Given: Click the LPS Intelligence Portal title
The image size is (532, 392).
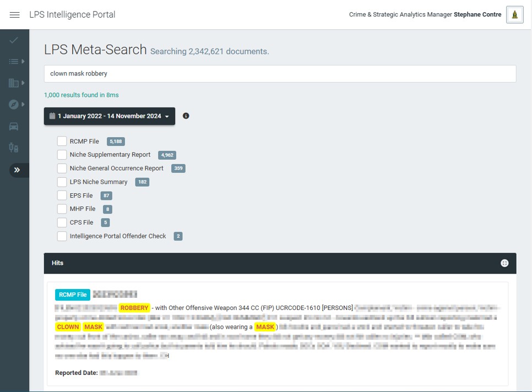Looking at the screenshot, I should click(72, 15).
